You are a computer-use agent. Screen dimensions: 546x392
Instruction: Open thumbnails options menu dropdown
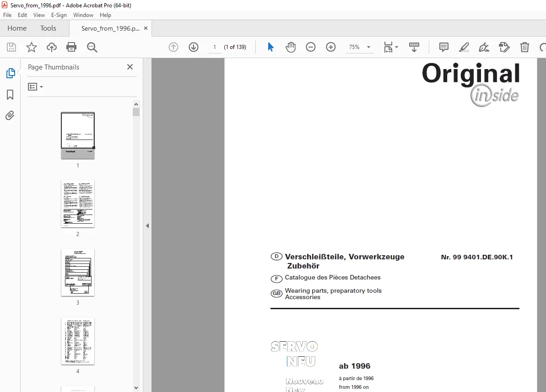point(36,87)
